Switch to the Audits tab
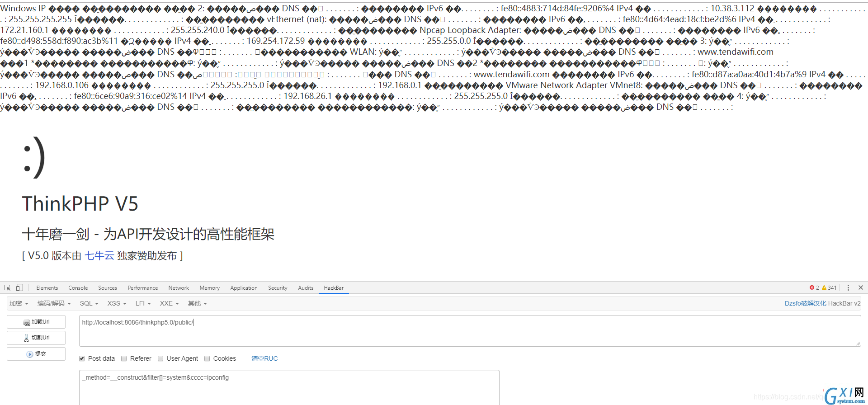This screenshot has width=868, height=405. pyautogui.click(x=306, y=288)
